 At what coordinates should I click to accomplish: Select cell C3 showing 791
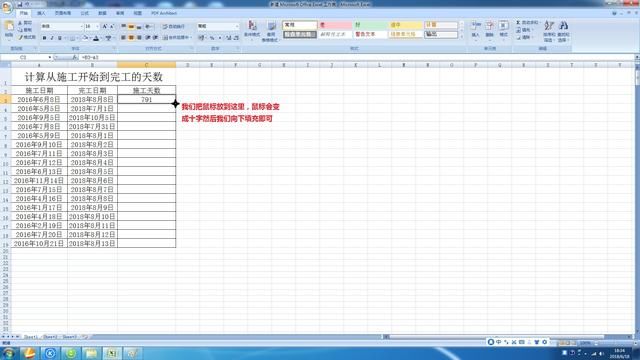[x=147, y=99]
